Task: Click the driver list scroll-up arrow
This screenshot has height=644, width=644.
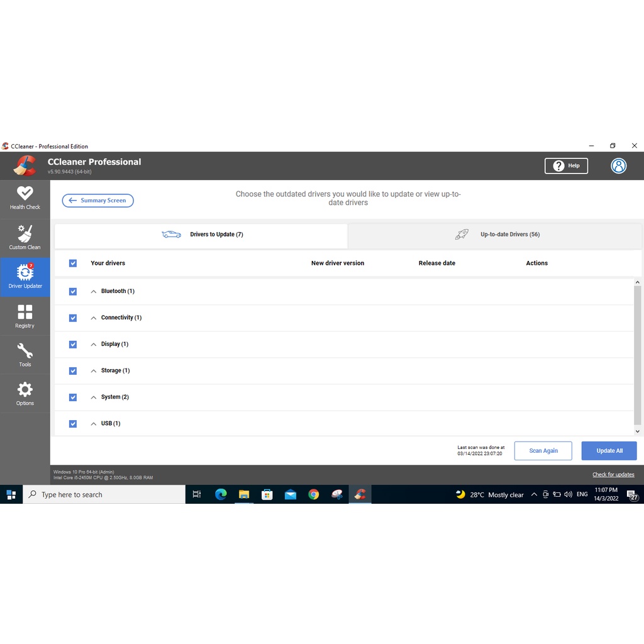Action: [638, 282]
